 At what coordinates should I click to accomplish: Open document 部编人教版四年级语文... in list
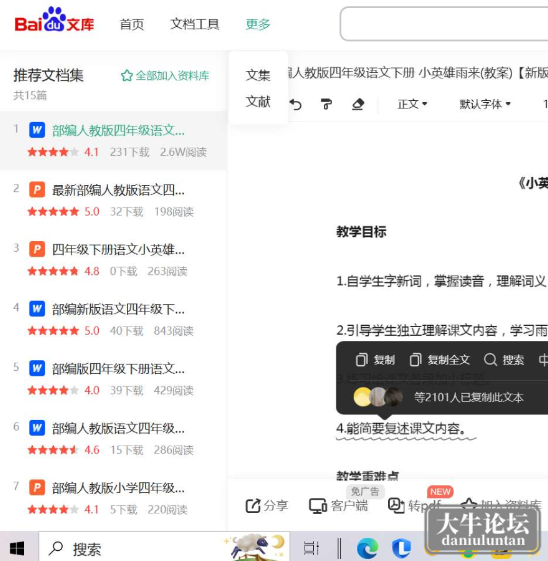pos(118,131)
